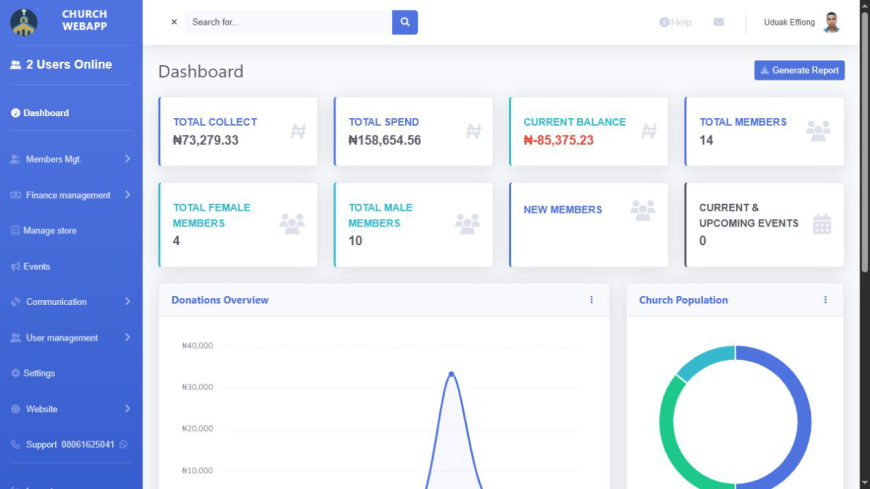Click the Help info icon
The image size is (870, 489).
coord(664,22)
